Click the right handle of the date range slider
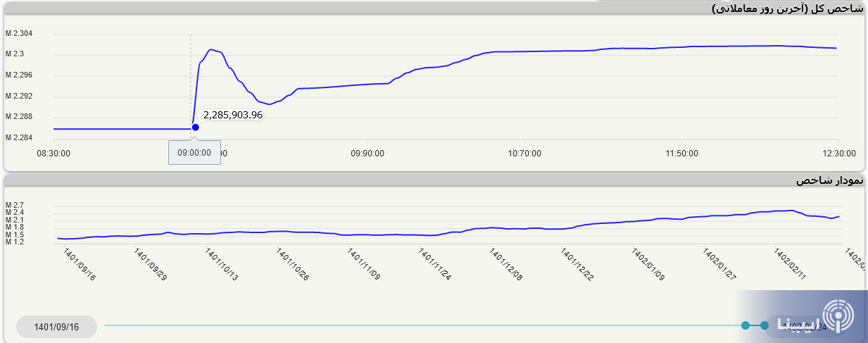Viewport: 868px width, 343px height. point(765,325)
